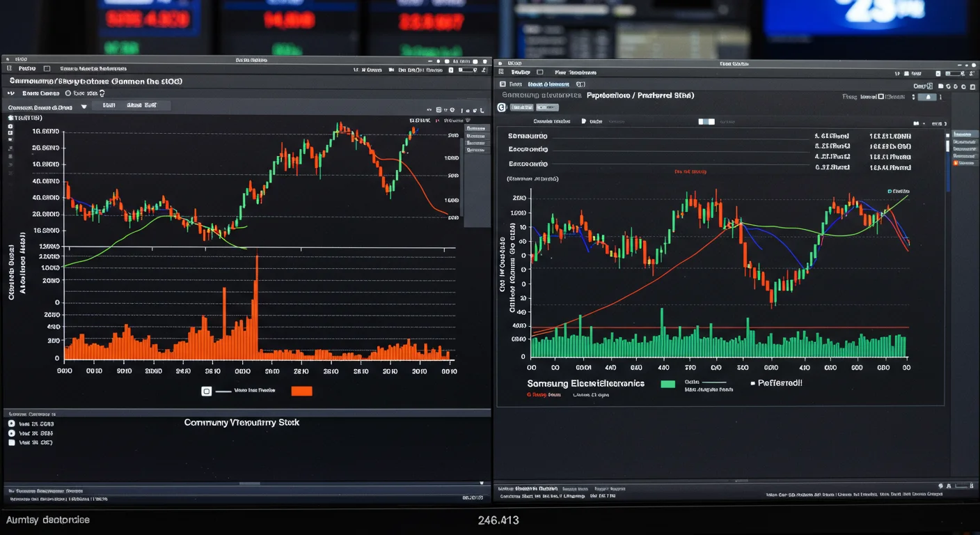Click the orange color swatch in left chart legend
This screenshot has width=980, height=535.
(x=301, y=391)
